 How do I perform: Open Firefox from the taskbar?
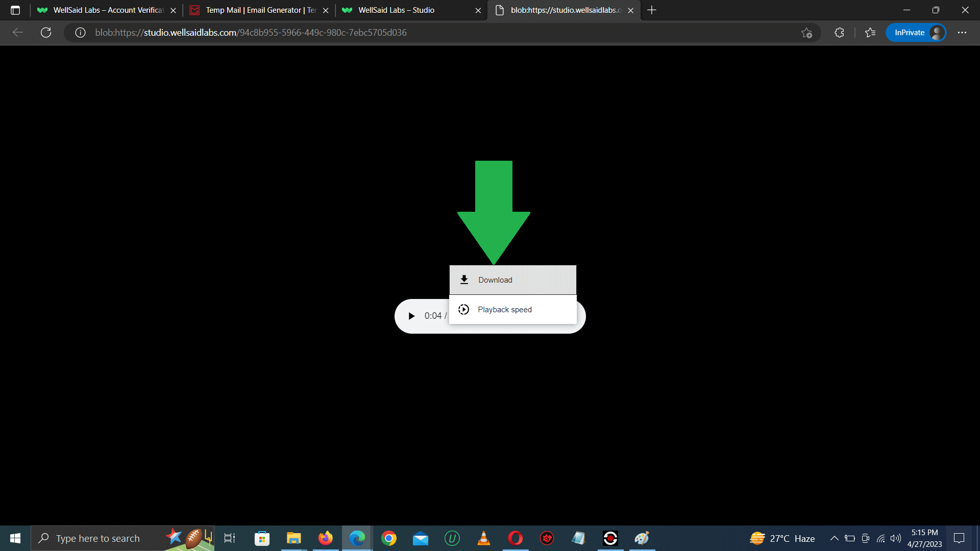click(x=325, y=538)
